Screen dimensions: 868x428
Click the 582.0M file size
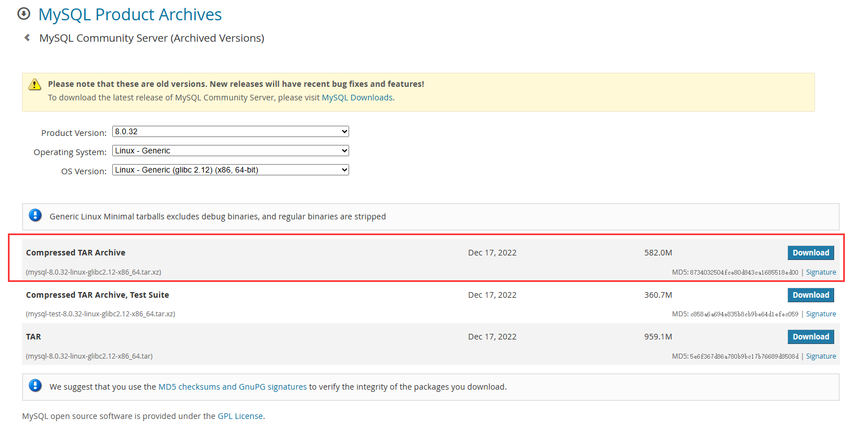(x=658, y=253)
